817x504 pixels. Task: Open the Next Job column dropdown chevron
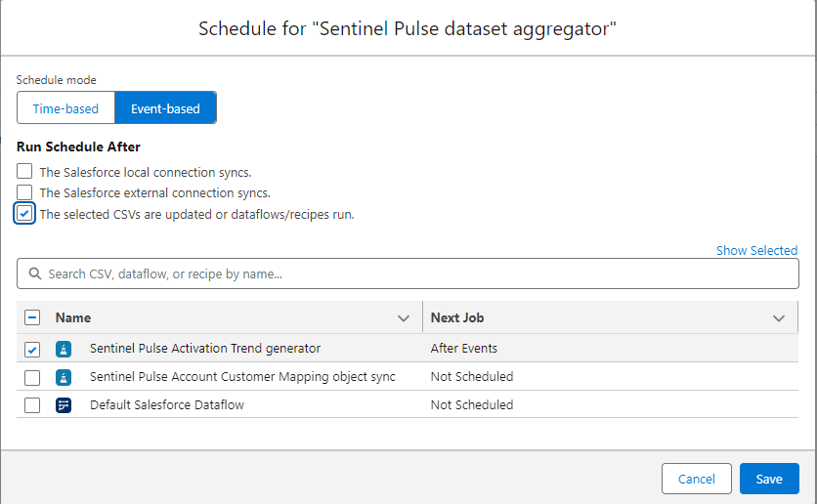click(x=779, y=318)
